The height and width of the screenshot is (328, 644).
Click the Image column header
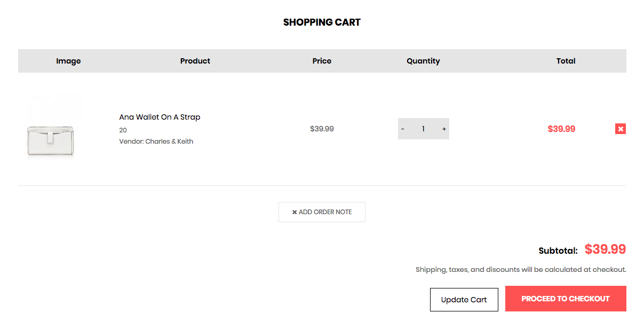tap(68, 61)
